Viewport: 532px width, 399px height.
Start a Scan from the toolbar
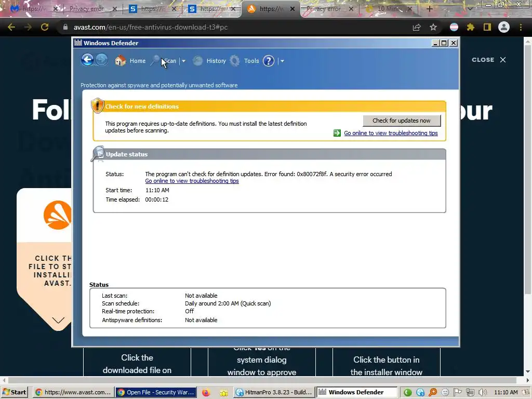[x=170, y=61]
